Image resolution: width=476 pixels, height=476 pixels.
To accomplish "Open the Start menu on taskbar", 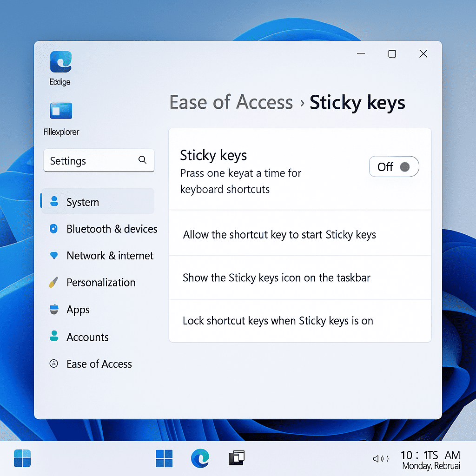I will click(164, 458).
